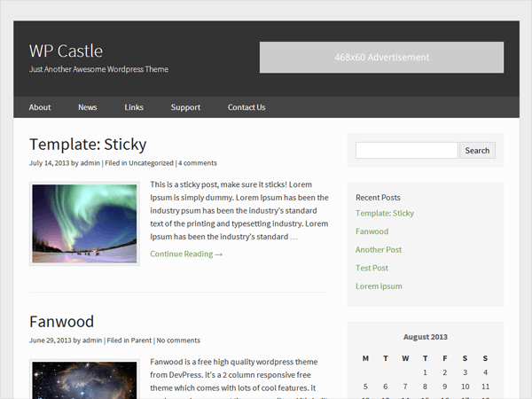
Task: Open recent post Fanwood in sidebar
Action: click(372, 231)
